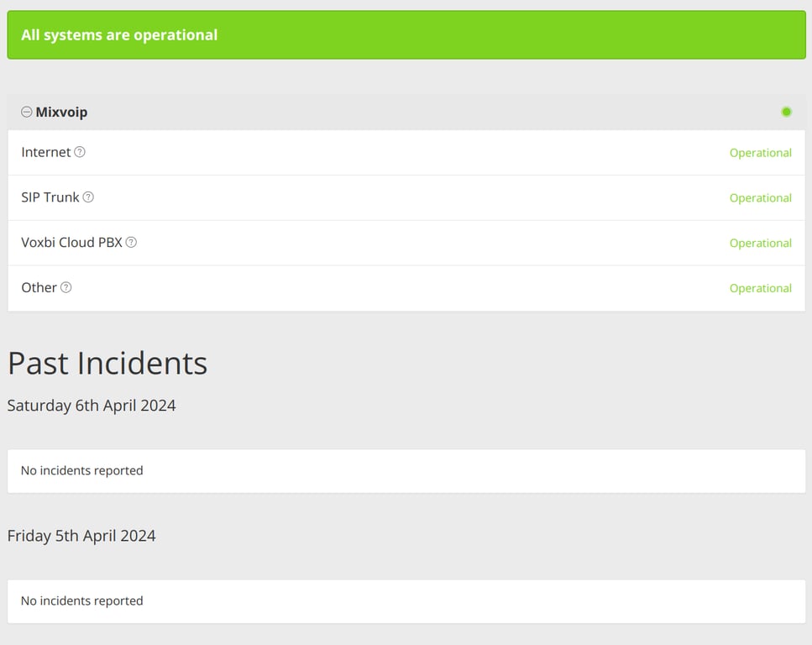Screen dimensions: 812x645
Task: Click Operational status for SIP Trunk
Action: coord(760,198)
